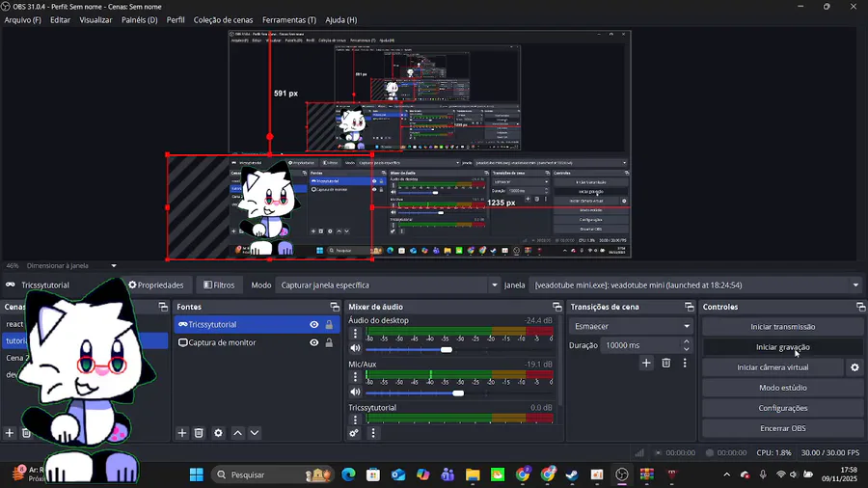The height and width of the screenshot is (488, 868).
Task: Open source properties via the gear icon
Action: tap(218, 433)
